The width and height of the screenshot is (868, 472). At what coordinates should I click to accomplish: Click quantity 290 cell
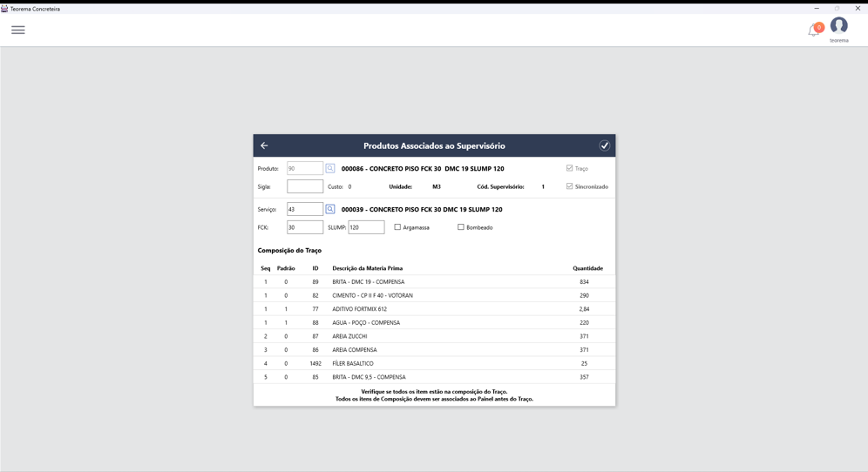tap(584, 295)
